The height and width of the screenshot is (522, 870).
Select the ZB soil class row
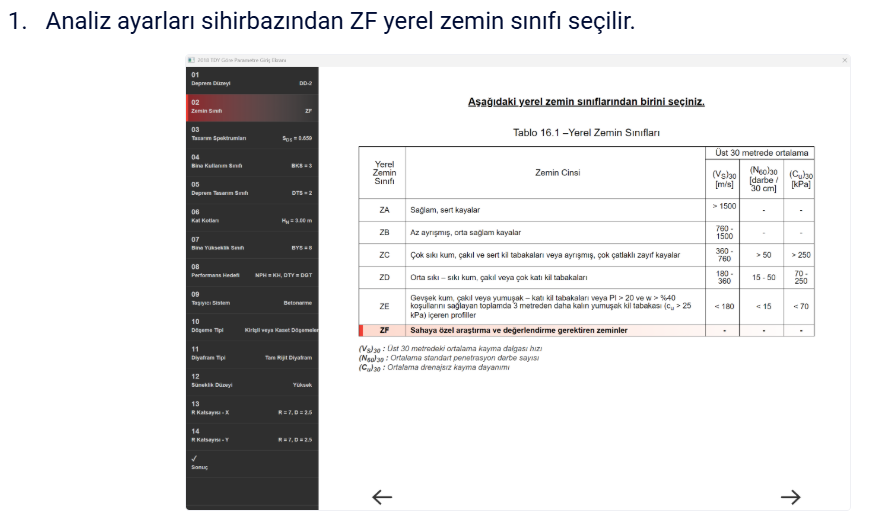[585, 232]
